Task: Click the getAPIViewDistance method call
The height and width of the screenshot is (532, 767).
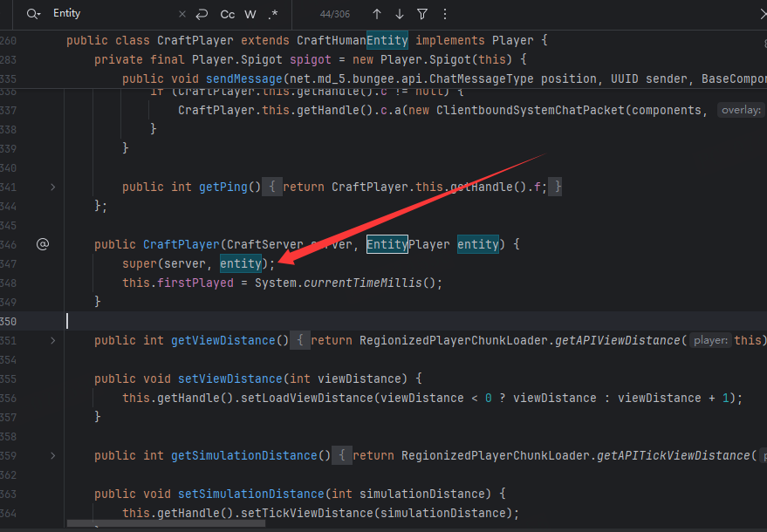Action: click(x=620, y=340)
